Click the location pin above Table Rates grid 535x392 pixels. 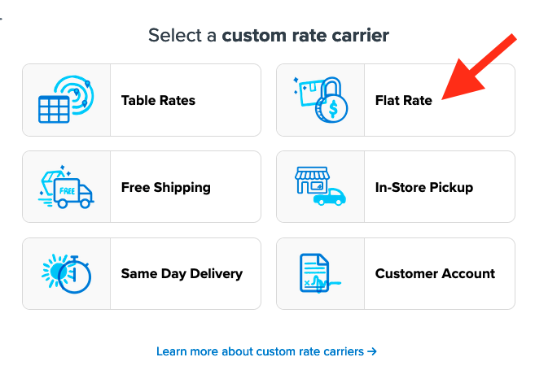[x=75, y=93]
